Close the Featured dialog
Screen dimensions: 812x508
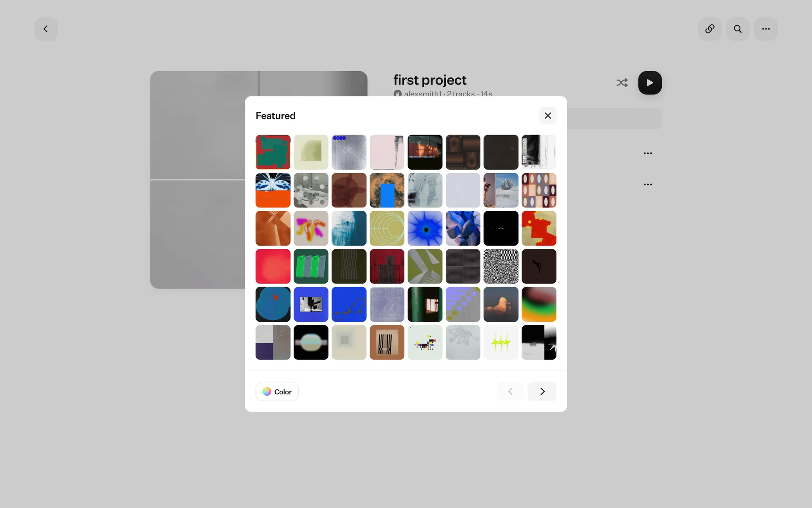(548, 116)
